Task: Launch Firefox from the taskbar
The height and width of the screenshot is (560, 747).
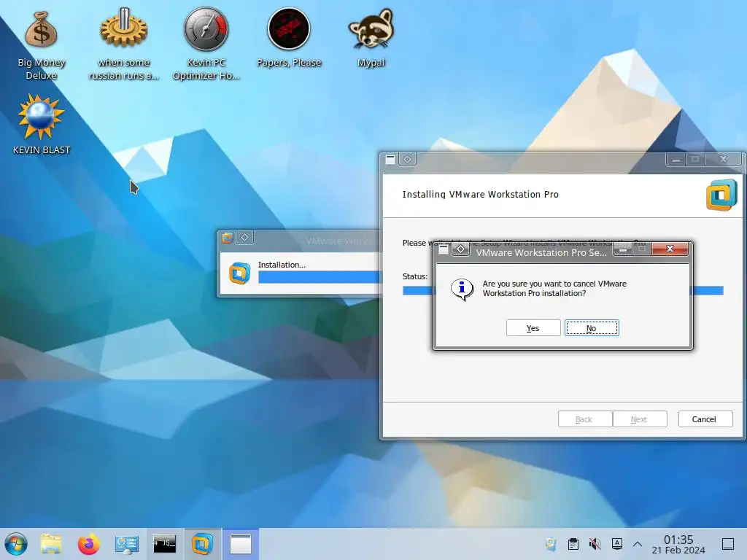Action: point(88,544)
